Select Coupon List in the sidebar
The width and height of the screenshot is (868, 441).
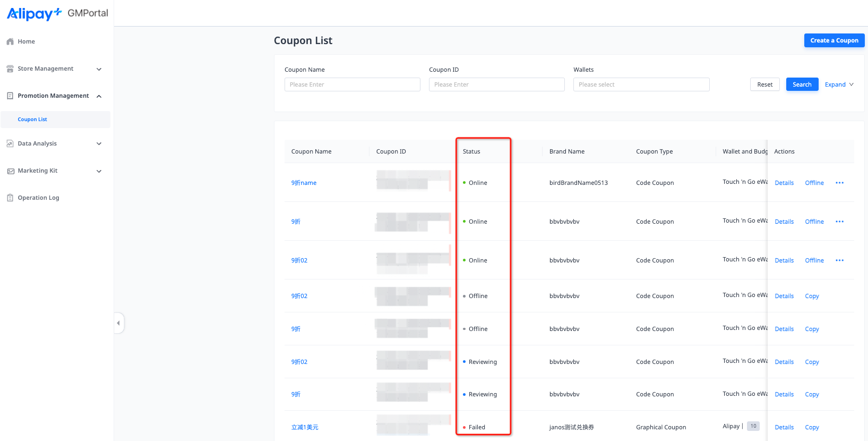tap(32, 120)
